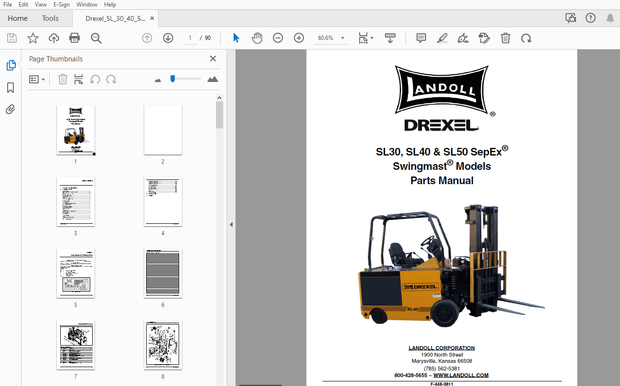Viewport: 620px width, 386px height.
Task: Switch to the Tools tab
Action: pyautogui.click(x=50, y=18)
